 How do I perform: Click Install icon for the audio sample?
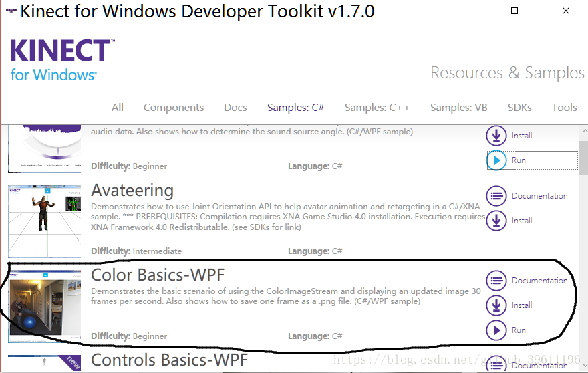click(x=496, y=136)
